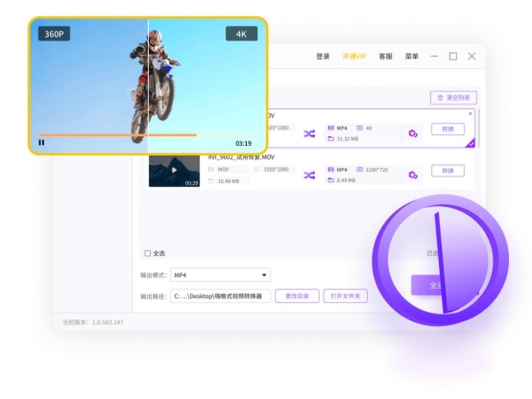The width and height of the screenshot is (532, 399).
Task: Open settings gear for the IVI_9602 MOV row
Action: coord(413,174)
